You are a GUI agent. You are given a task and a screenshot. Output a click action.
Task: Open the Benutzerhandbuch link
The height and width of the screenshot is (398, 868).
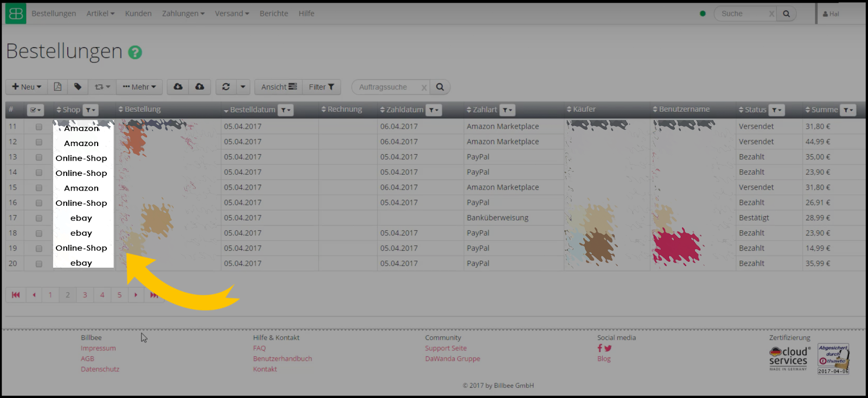[x=283, y=359]
